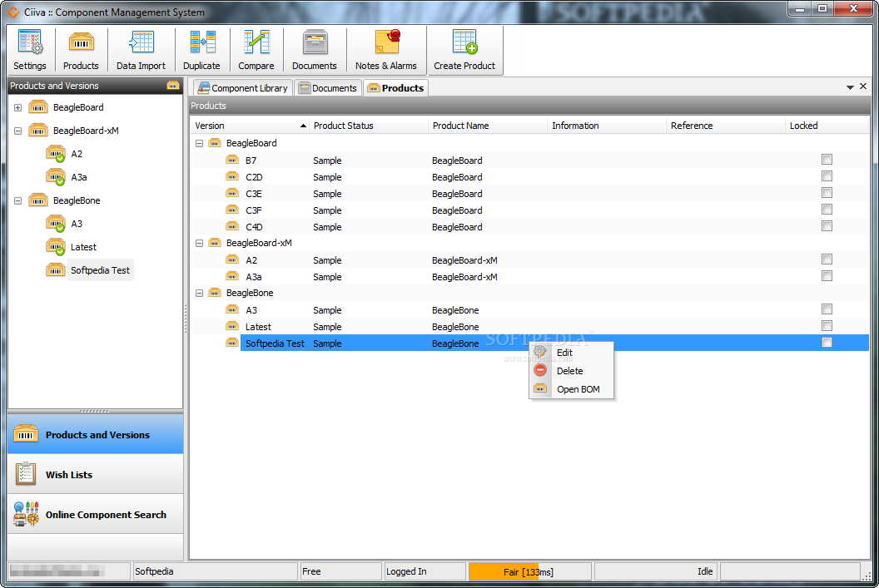Choose Edit from the context menu
879x588 pixels.
tap(571, 353)
